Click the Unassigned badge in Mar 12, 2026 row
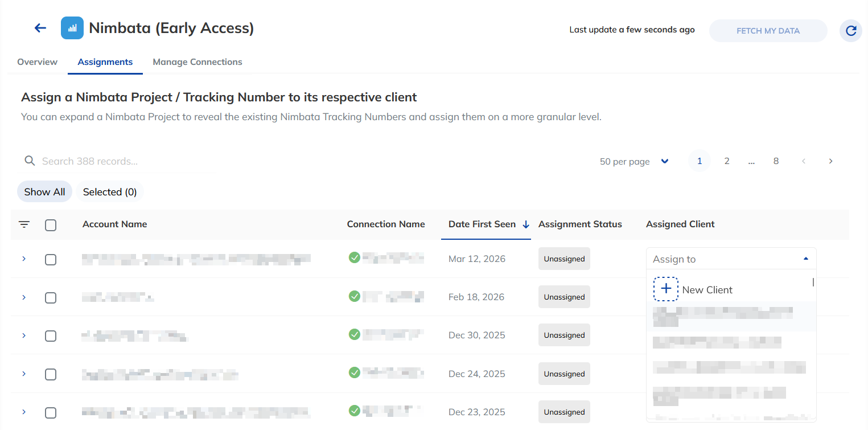The height and width of the screenshot is (430, 868). (564, 259)
